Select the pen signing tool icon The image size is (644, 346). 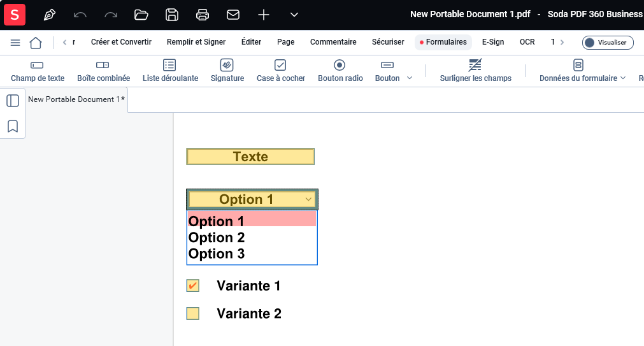click(50, 15)
